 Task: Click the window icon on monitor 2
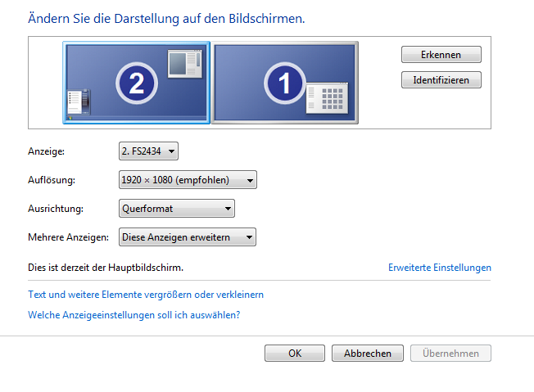coord(185,64)
